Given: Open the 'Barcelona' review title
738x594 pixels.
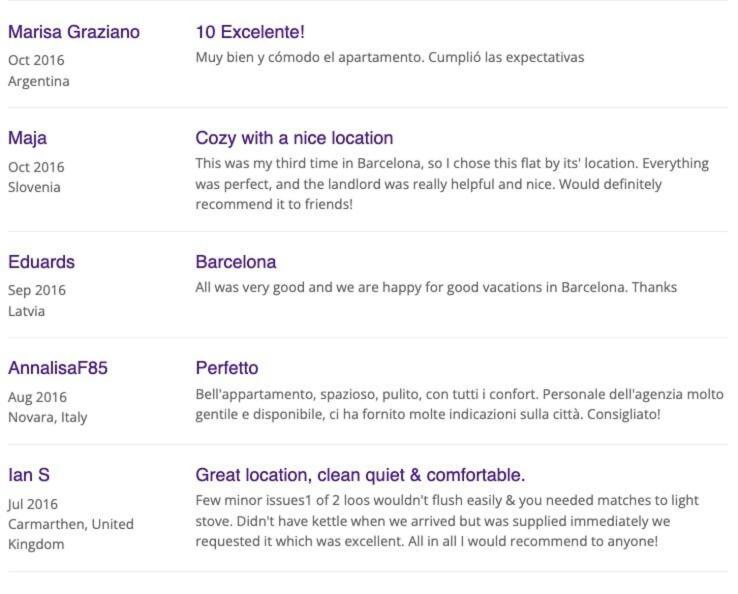Looking at the screenshot, I should click(236, 262).
